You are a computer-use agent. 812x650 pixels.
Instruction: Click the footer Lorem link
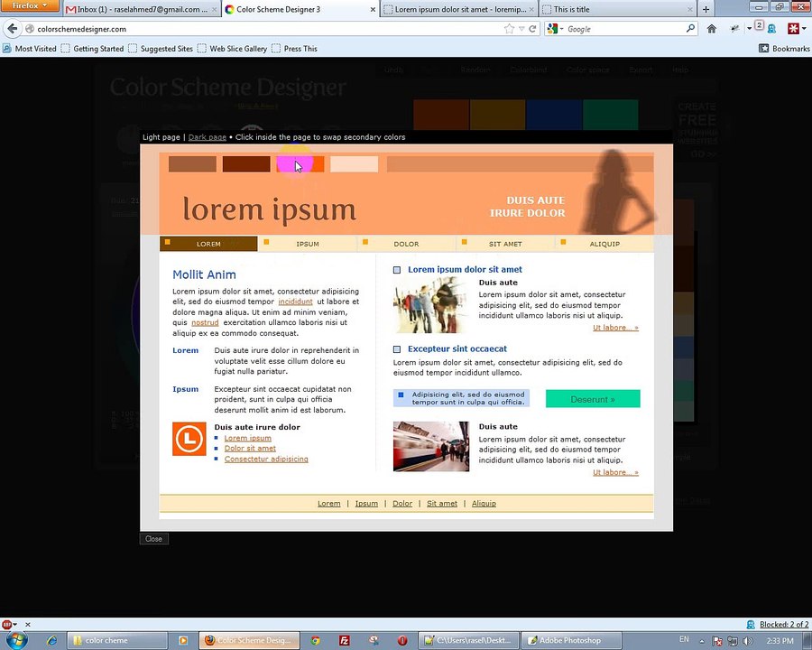point(328,504)
